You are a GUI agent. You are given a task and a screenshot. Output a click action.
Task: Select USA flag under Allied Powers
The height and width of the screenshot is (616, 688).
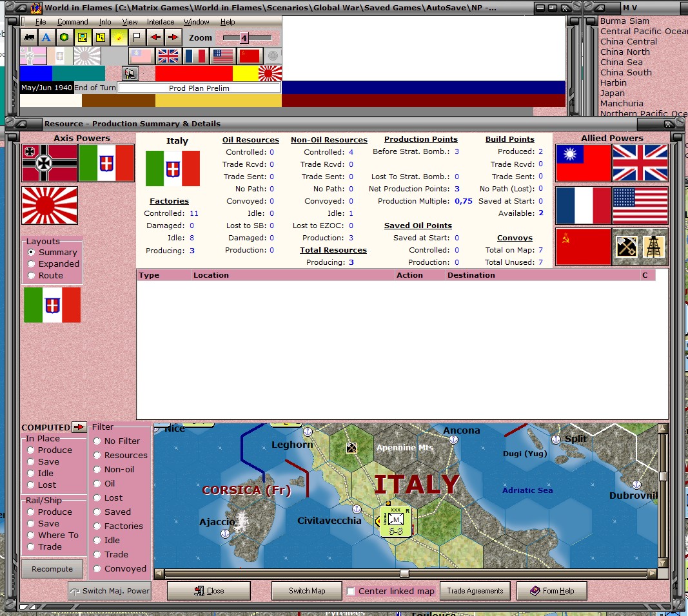tap(640, 205)
